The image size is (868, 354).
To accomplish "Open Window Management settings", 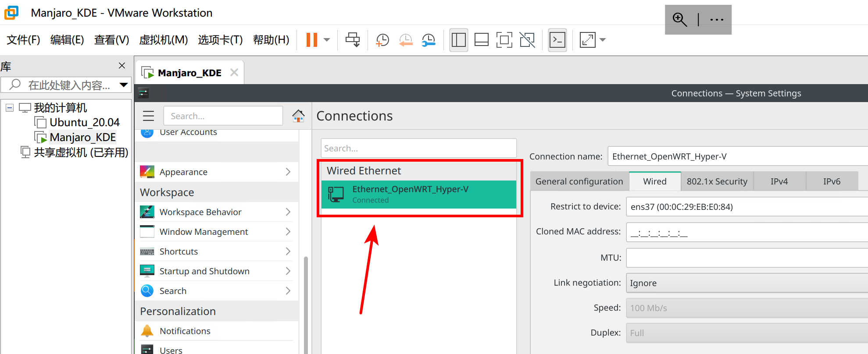I will (x=217, y=231).
